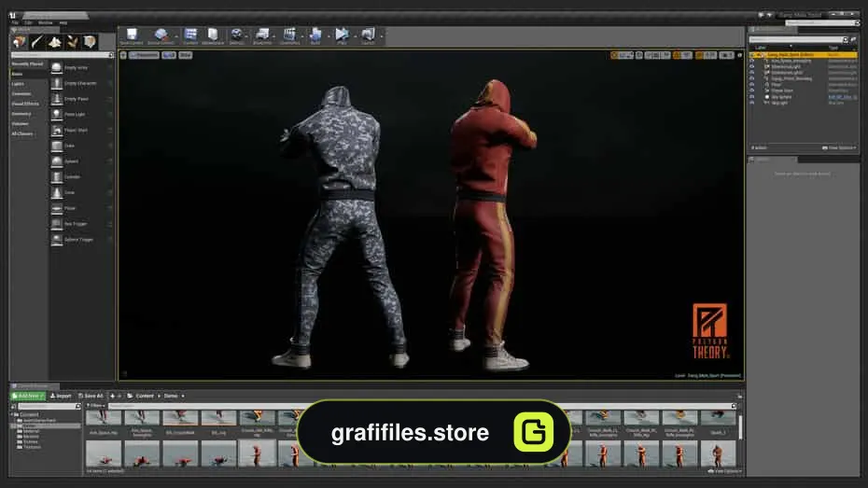This screenshot has height=488, width=868.
Task: Expand the Settings toolbar dropdown arrow
Action: point(246,36)
